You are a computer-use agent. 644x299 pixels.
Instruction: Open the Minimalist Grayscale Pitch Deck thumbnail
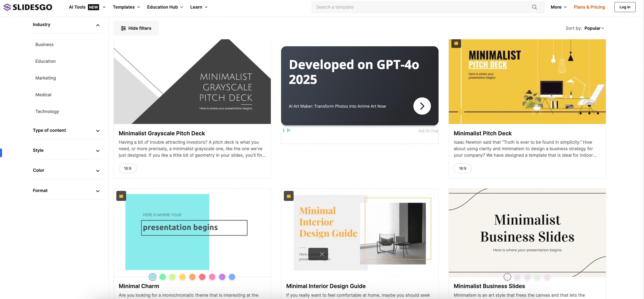[192, 81]
